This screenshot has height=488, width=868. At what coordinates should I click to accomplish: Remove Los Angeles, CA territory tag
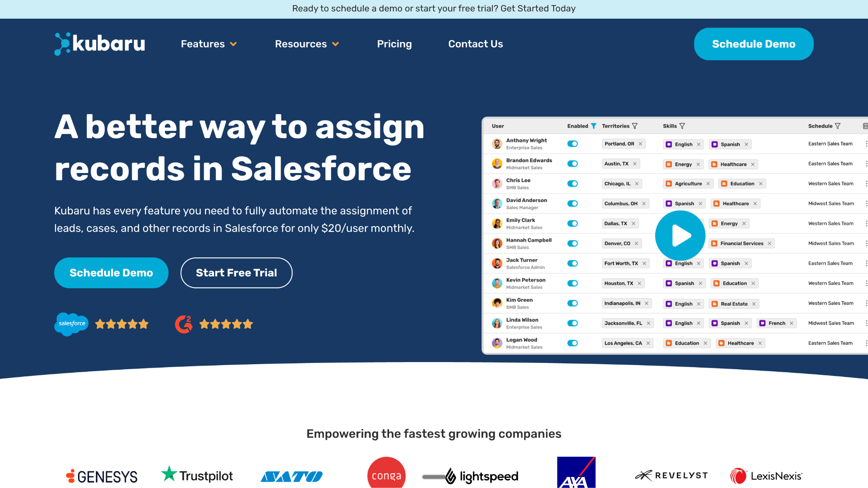648,343
